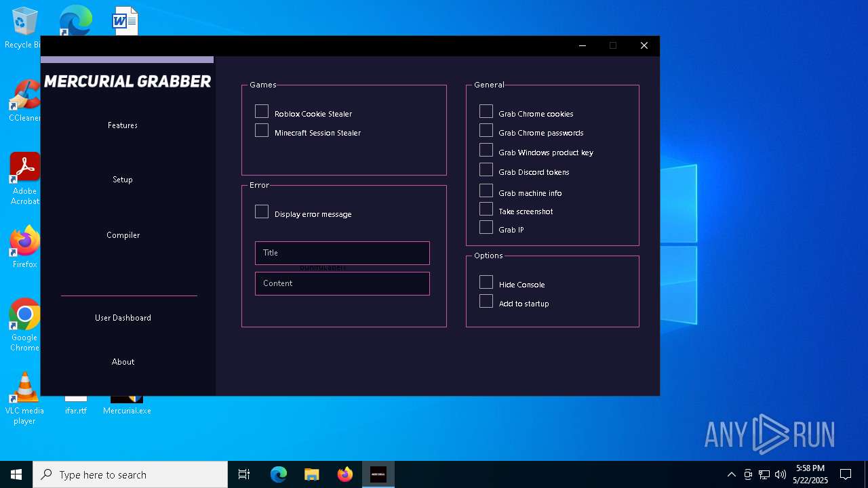Check Grab IP option
868x488 pixels.
coord(486,227)
